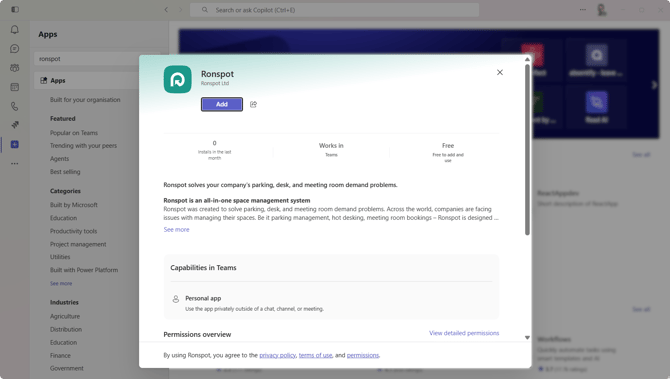Share the Ronspot app link icon
Screen dimensions: 670x379
[x=253, y=104]
